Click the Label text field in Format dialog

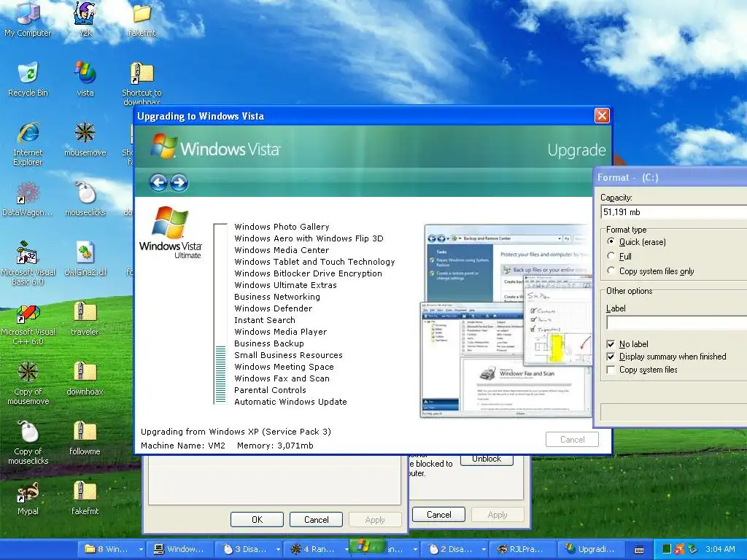(676, 323)
